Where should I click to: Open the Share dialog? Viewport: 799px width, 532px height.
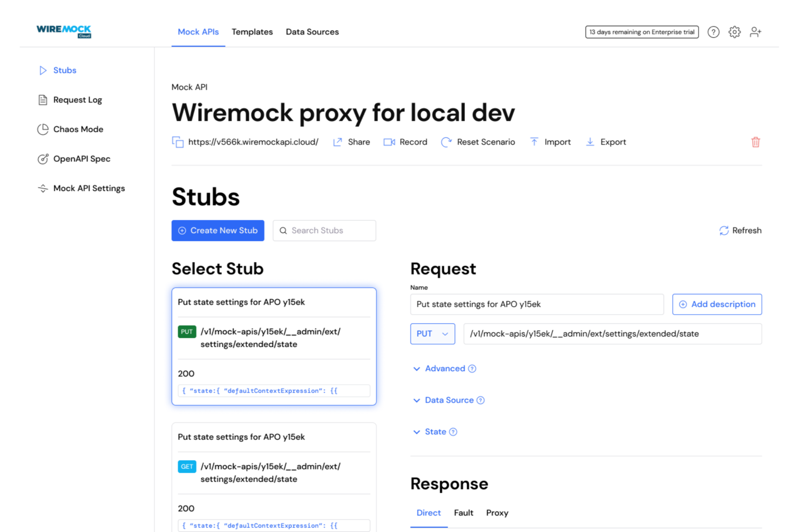(x=351, y=141)
